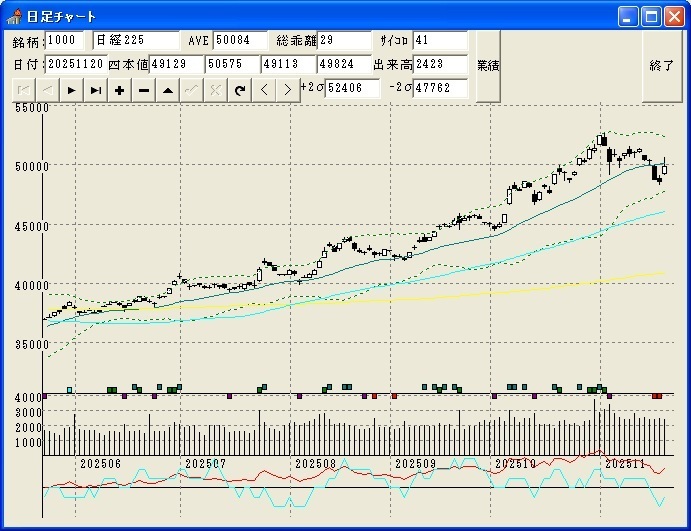Click the サイコロ field showing 41
The height and width of the screenshot is (531, 691).
tap(439, 40)
